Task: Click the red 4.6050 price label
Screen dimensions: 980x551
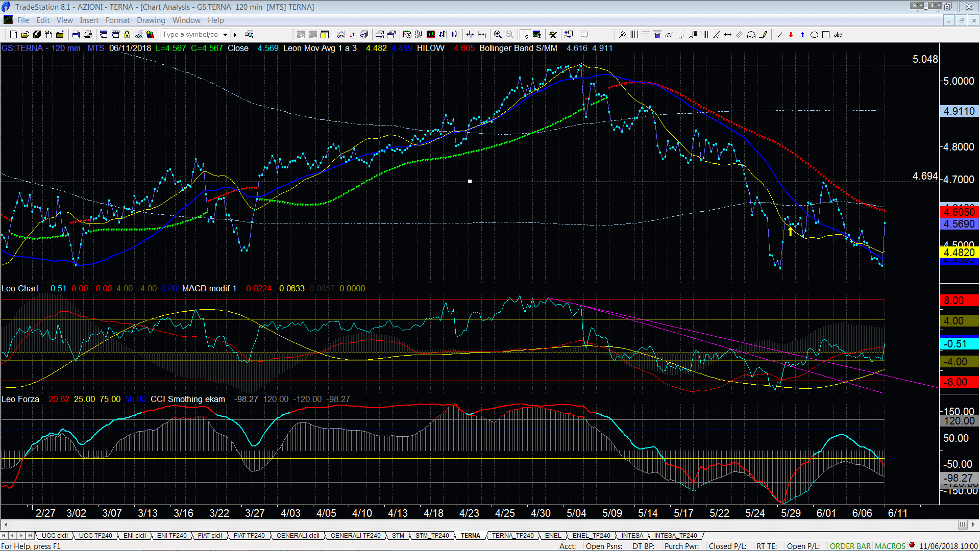Action: [x=959, y=212]
